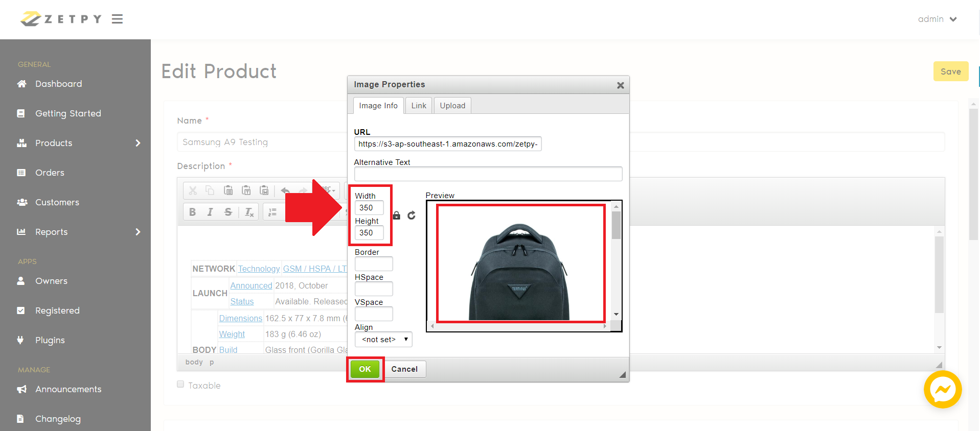The height and width of the screenshot is (431, 980).
Task: Click the Width input field
Action: coord(369,208)
